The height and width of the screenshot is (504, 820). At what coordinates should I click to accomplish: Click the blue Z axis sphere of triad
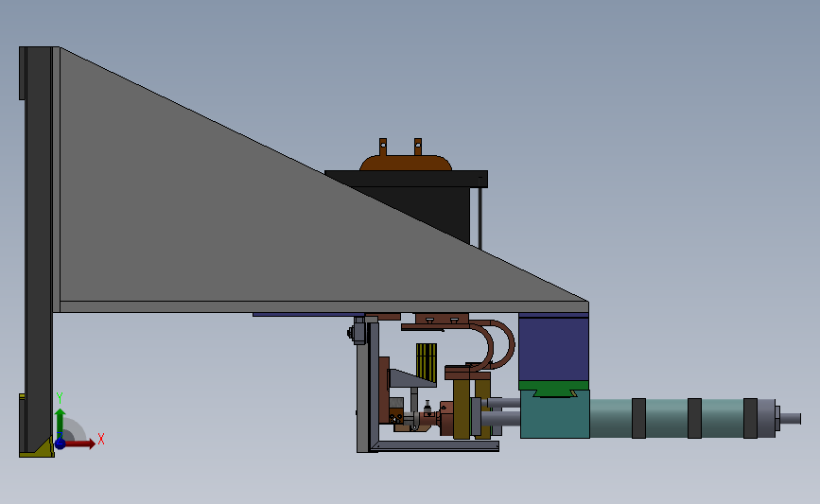coord(60,443)
